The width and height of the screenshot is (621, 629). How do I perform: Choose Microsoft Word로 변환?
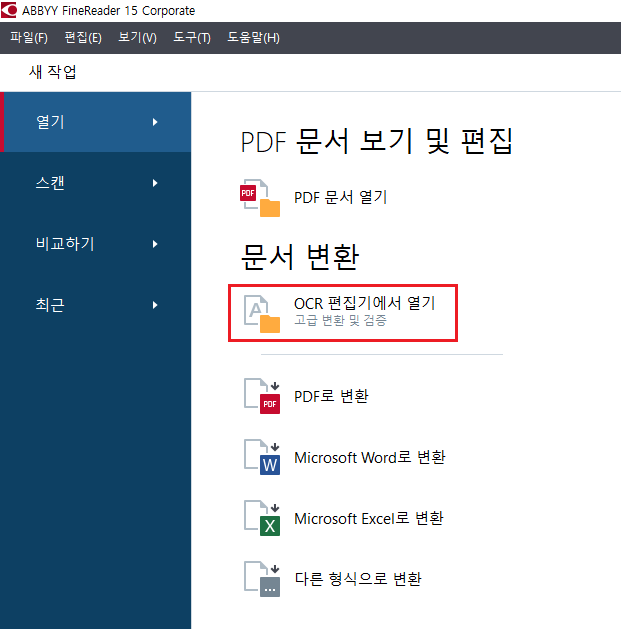pos(369,457)
